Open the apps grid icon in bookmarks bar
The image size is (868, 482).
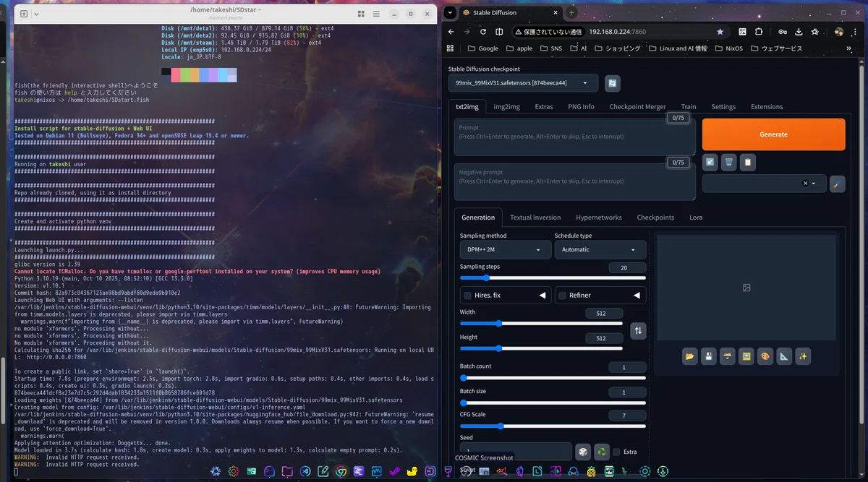[451, 48]
